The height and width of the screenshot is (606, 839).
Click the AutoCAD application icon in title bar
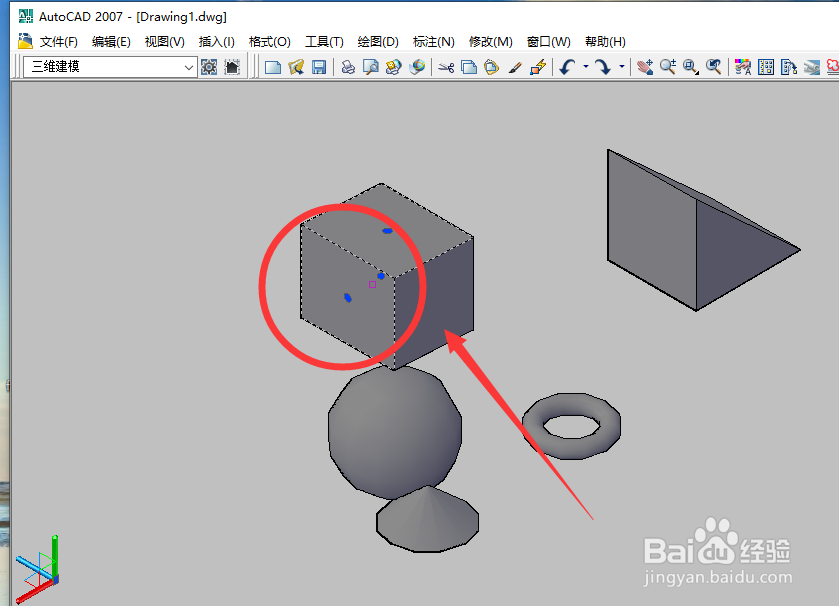(26, 17)
